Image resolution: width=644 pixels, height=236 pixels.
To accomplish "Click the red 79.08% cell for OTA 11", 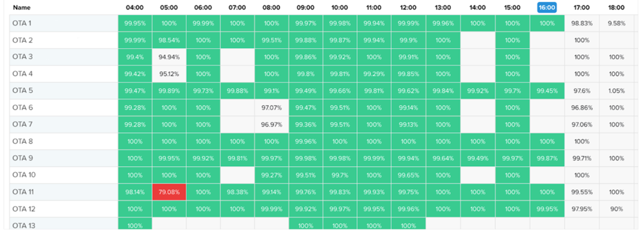I will [x=169, y=192].
